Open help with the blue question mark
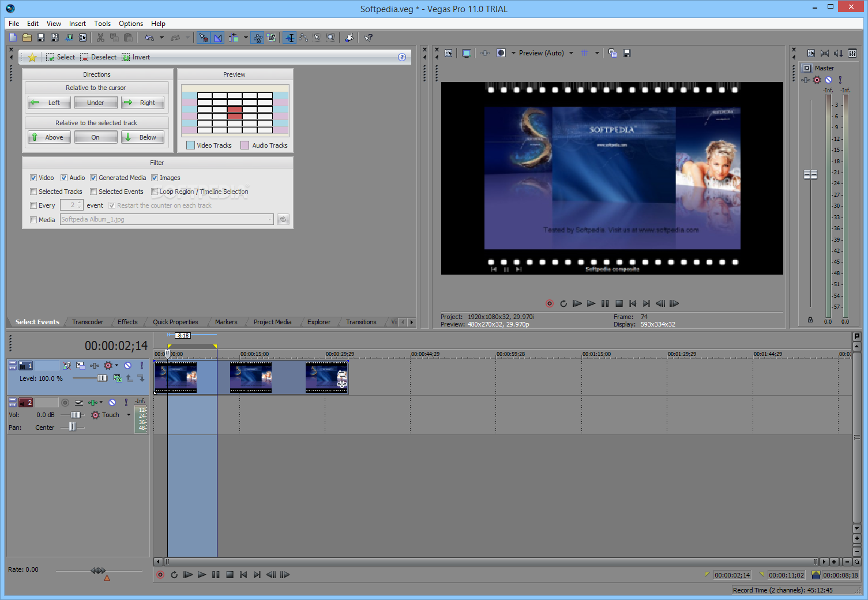Image resolution: width=868 pixels, height=600 pixels. pyautogui.click(x=402, y=57)
